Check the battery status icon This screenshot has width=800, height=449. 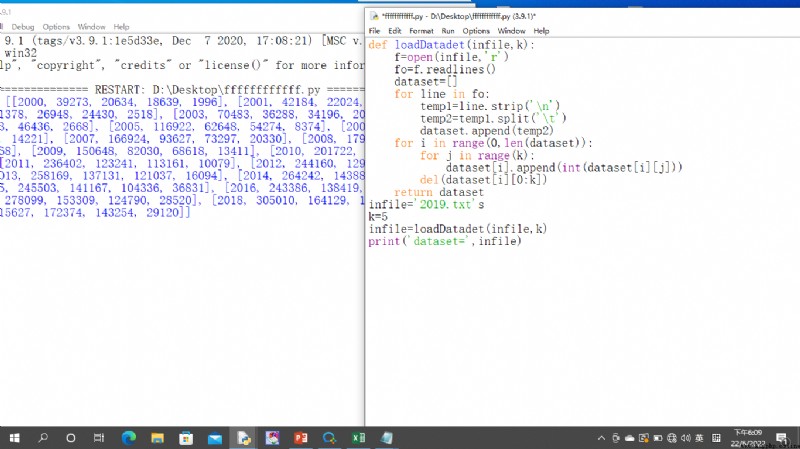pyautogui.click(x=658, y=438)
